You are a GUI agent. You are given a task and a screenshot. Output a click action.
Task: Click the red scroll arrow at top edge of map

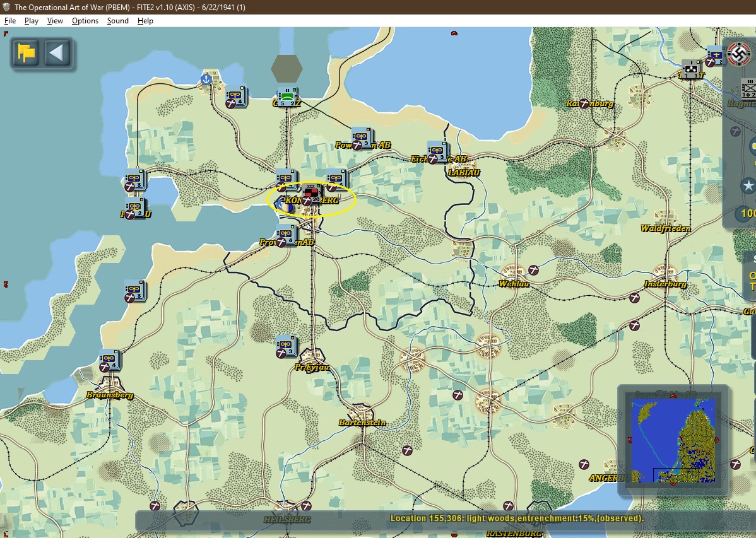454,33
